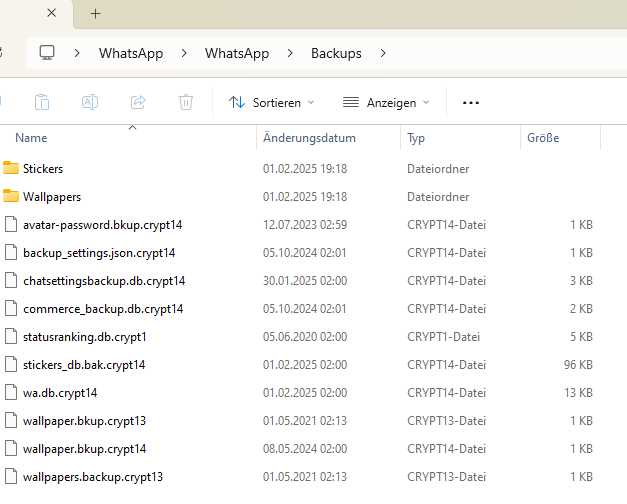
Task: Click the PC monitor icon in address bar
Action: pyautogui.click(x=47, y=53)
